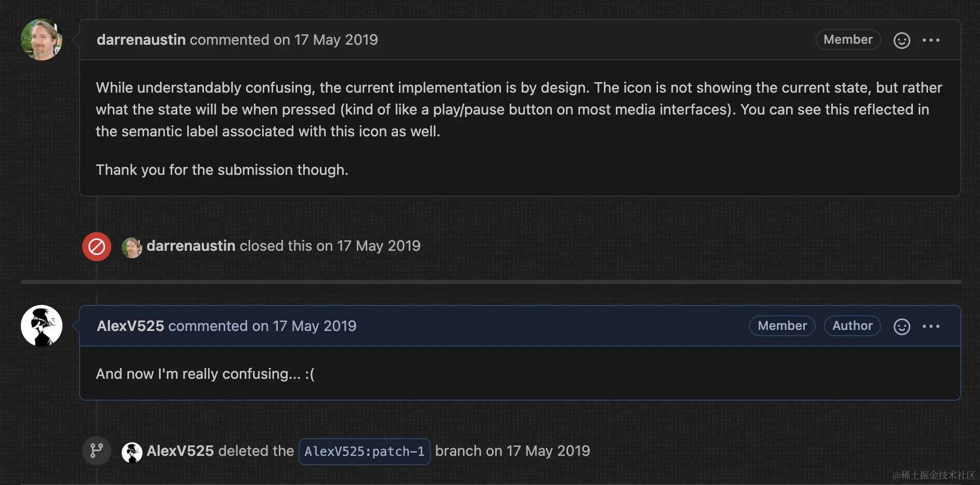
Task: Click small darrenaustin avatar in closed event
Action: [132, 247]
